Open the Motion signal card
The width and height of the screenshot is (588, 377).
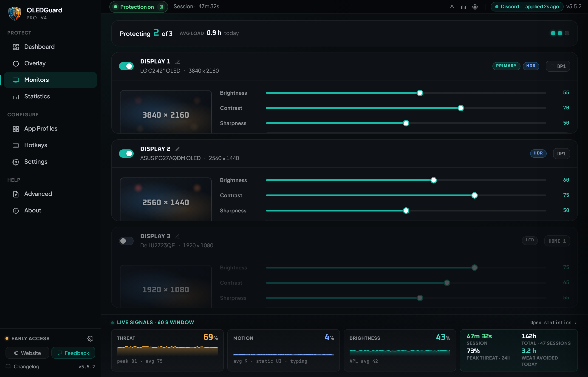[x=283, y=350]
